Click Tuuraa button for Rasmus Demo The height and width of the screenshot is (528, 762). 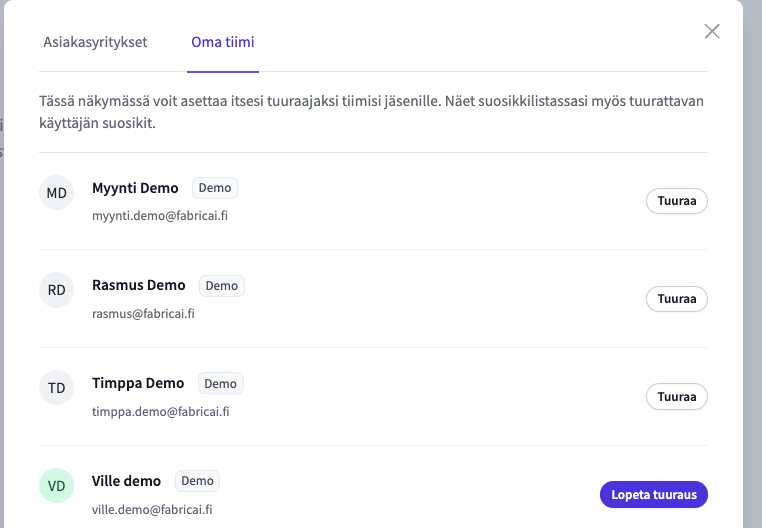(676, 299)
